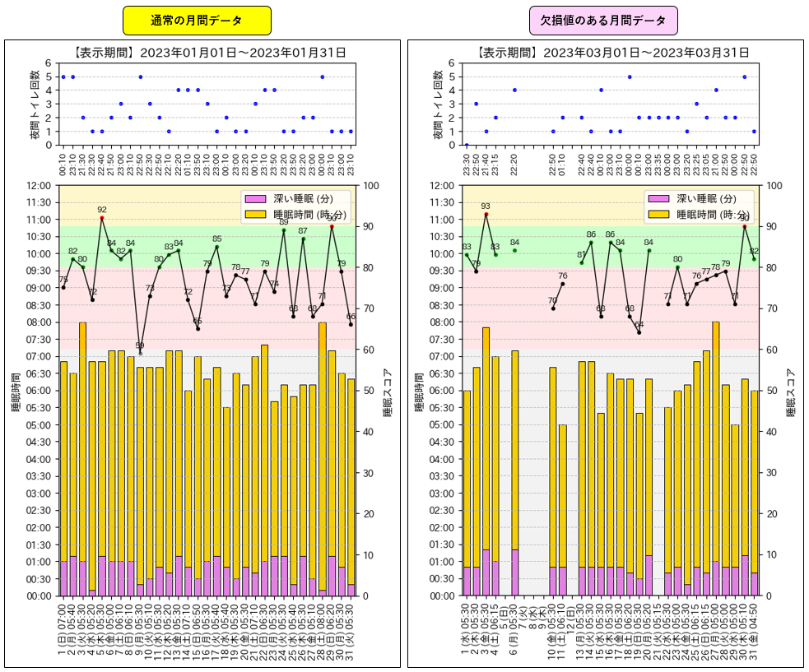Select the gray score 59 point in January chart

tap(140, 353)
